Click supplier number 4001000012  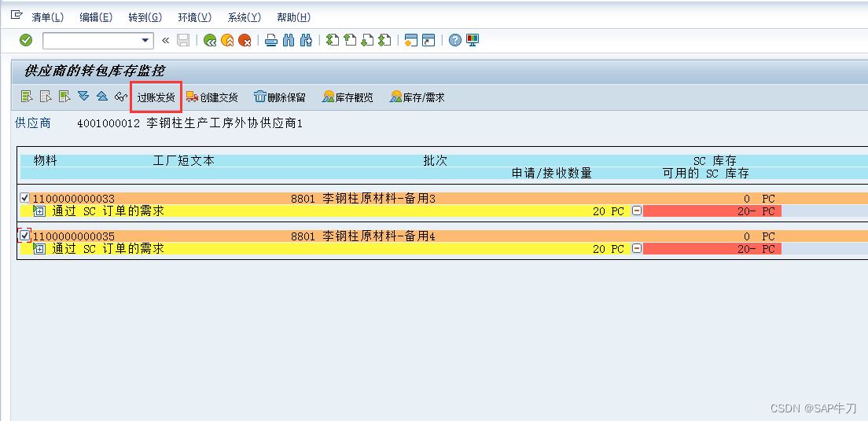pos(108,123)
